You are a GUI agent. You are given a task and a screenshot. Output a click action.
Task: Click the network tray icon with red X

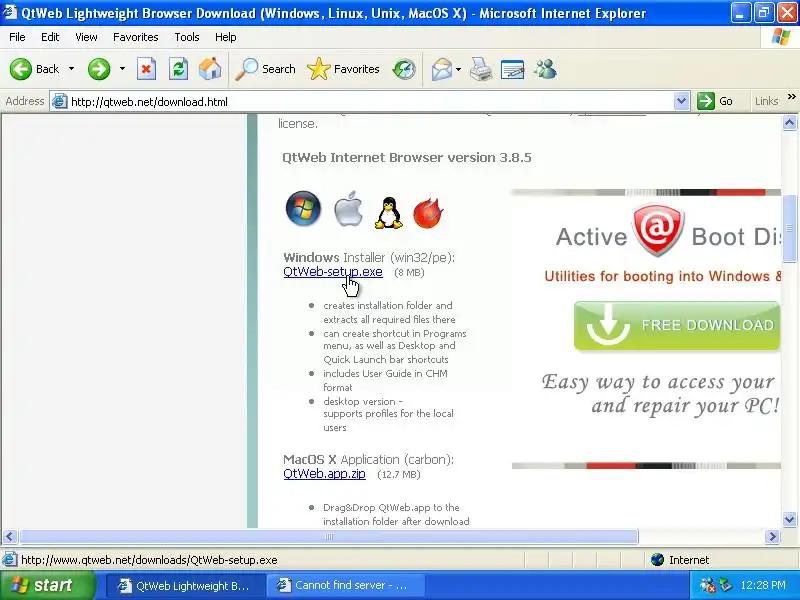[x=708, y=585]
